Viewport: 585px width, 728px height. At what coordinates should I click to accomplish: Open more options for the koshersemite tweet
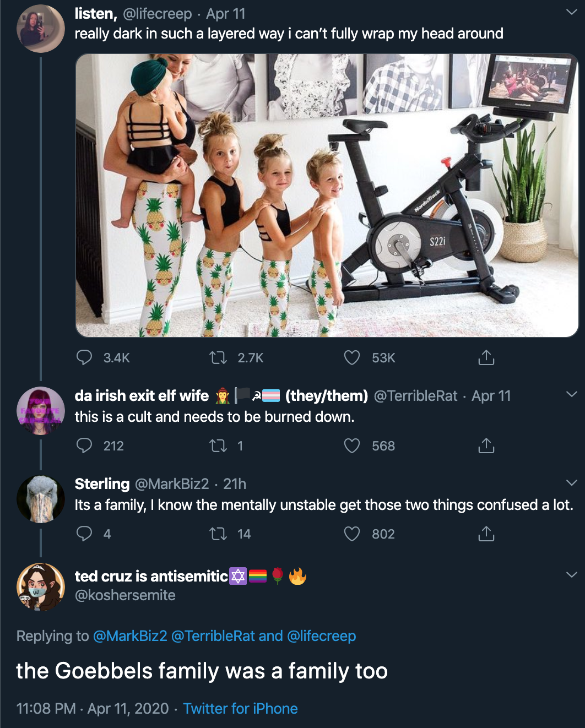point(571,574)
